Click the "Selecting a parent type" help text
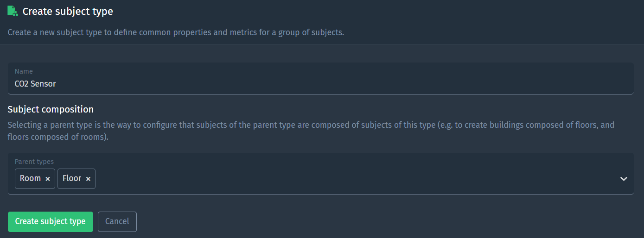The image size is (644, 238). tap(311, 125)
